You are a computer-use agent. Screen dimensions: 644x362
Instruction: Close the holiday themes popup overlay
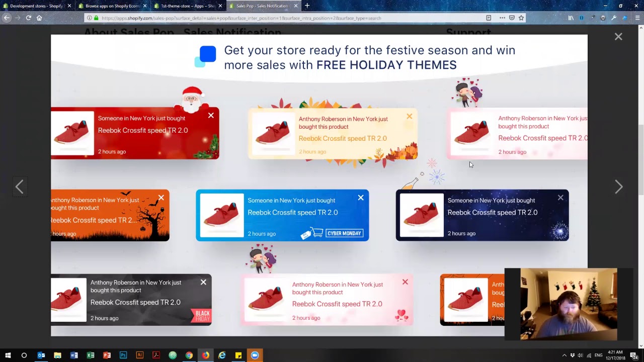click(618, 37)
